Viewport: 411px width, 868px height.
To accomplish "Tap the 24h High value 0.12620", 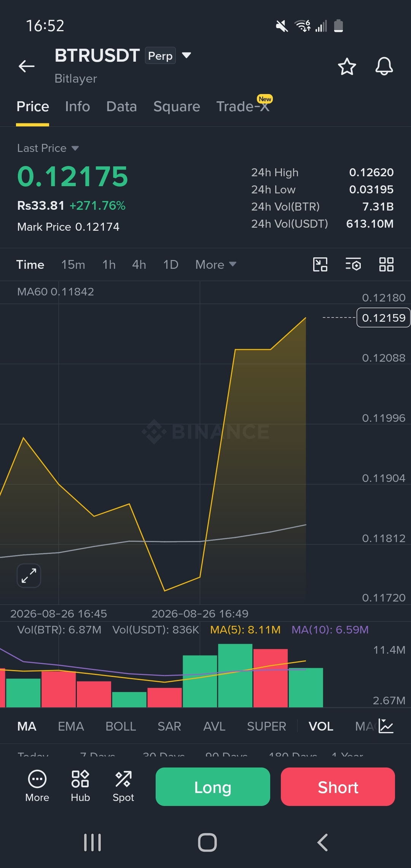I will (371, 172).
